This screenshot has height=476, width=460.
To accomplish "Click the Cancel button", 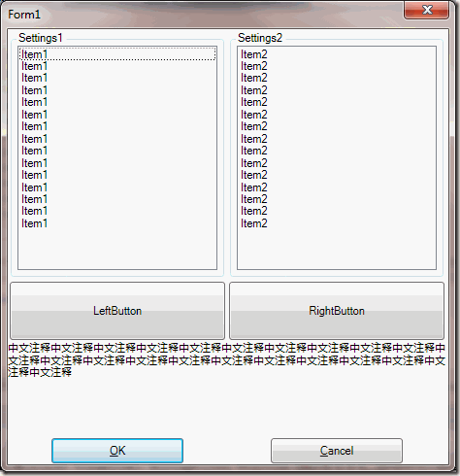I will 337,451.
